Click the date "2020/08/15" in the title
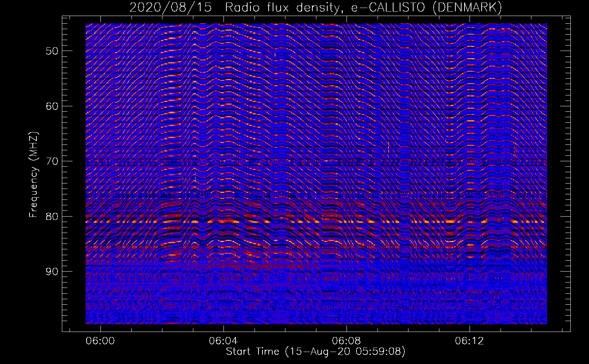Image resolution: width=589 pixels, height=364 pixels. 170,8
